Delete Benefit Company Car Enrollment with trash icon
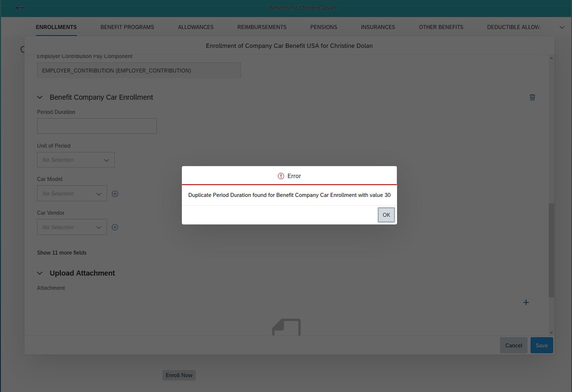572x392 pixels. pyautogui.click(x=532, y=97)
